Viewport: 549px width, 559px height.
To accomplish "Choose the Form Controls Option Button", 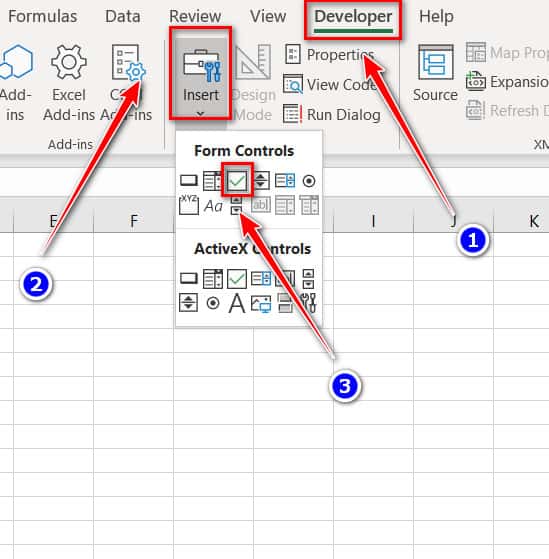I will (309, 181).
